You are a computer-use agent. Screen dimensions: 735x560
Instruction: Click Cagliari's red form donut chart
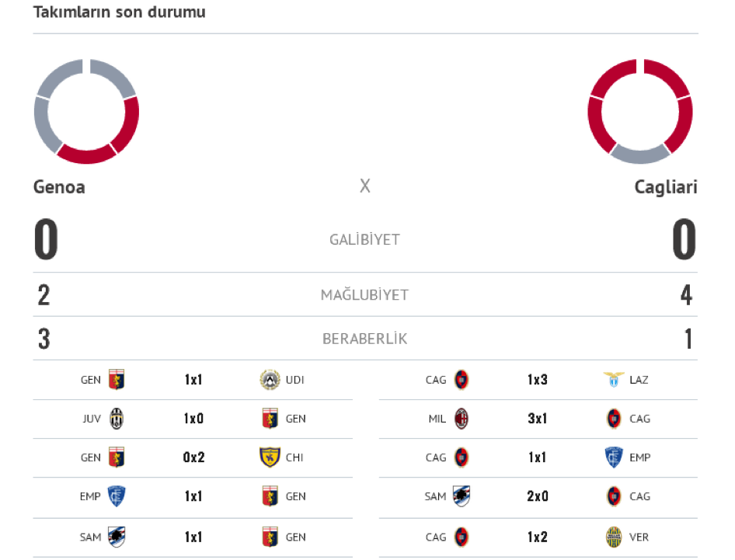[640, 112]
